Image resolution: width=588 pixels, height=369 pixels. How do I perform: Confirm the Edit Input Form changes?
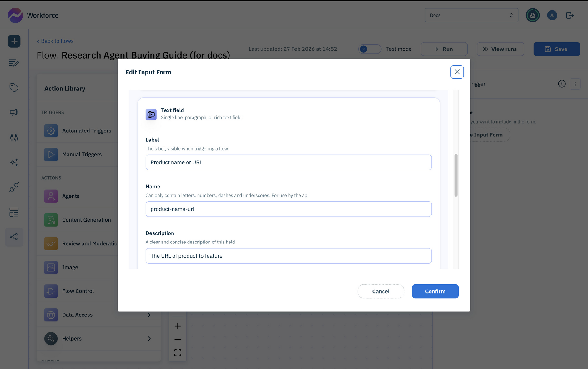tap(435, 291)
